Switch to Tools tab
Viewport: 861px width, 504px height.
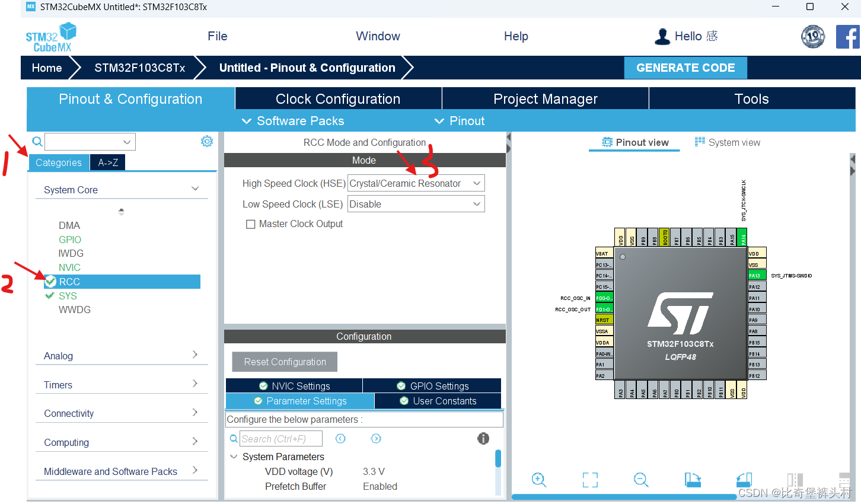(x=752, y=99)
